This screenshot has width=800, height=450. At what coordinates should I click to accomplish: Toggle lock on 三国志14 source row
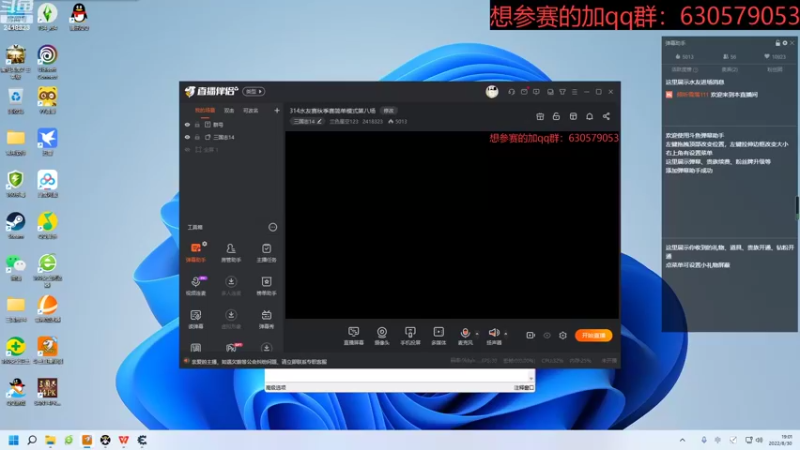197,137
